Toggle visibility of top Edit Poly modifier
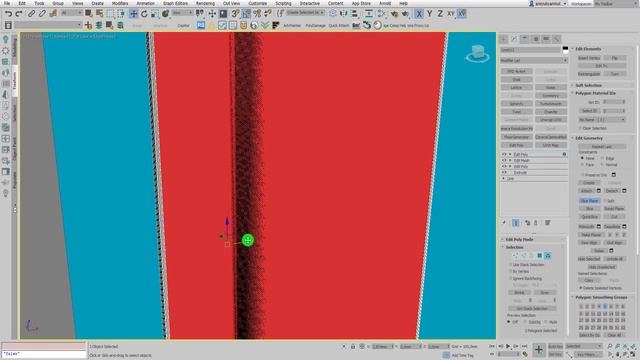 click(x=504, y=154)
